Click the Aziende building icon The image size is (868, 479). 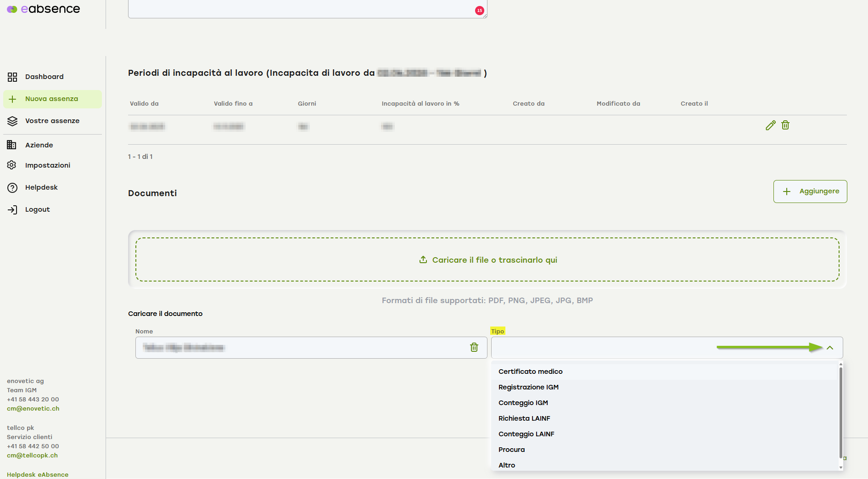coord(12,145)
